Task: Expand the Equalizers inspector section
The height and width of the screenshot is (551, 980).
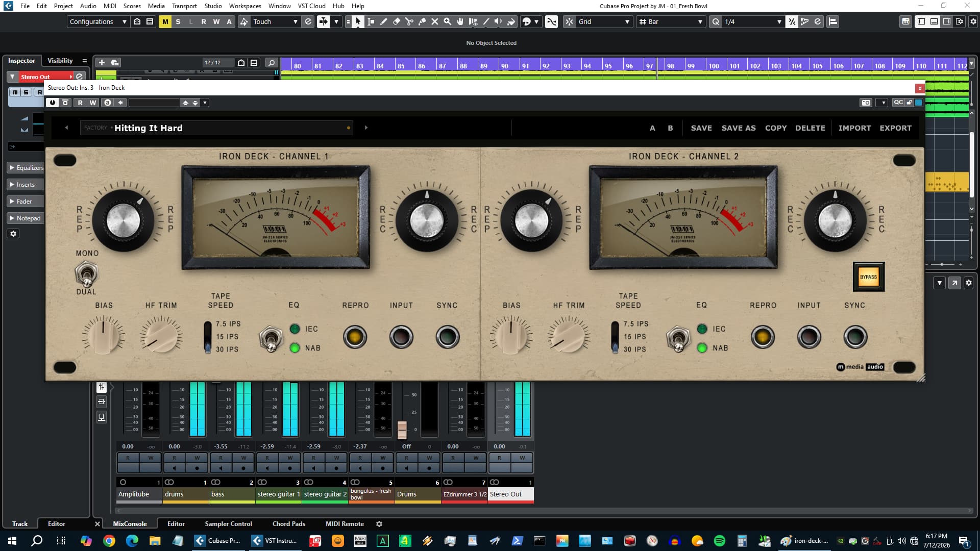Action: click(x=27, y=167)
